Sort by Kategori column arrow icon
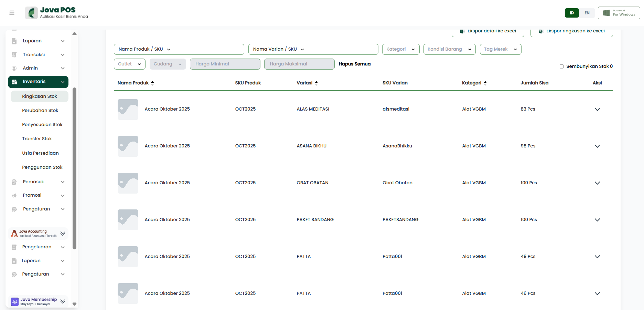This screenshot has width=644, height=310. 485,83
